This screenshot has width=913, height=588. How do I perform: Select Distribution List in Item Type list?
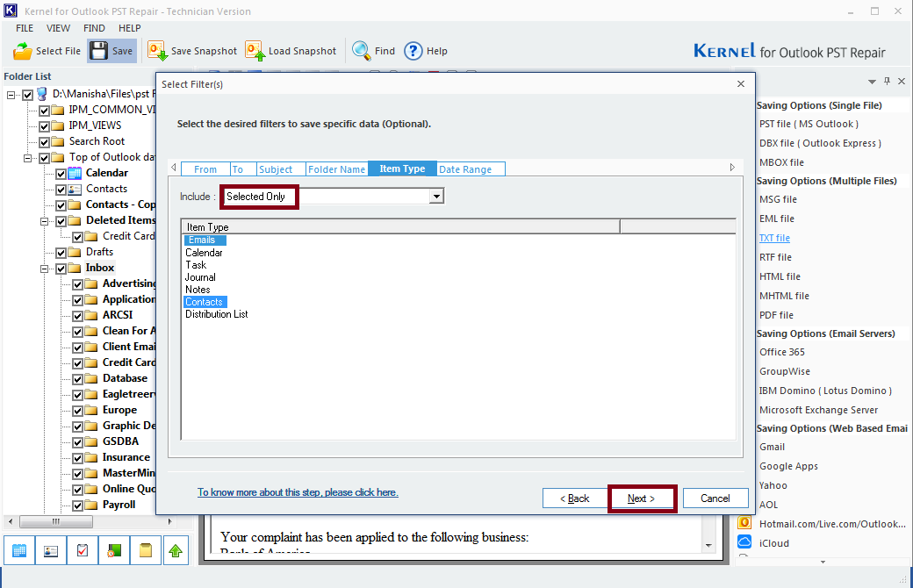click(217, 314)
